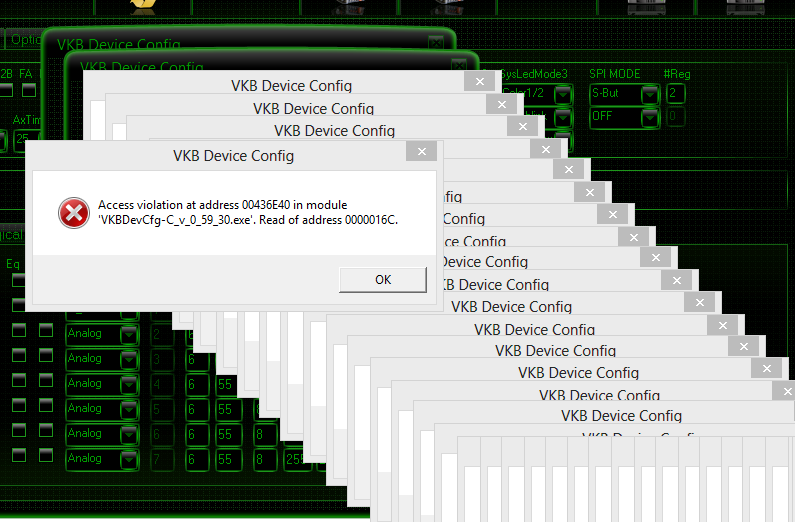Toggle the second checkbox in Analog row 4

click(46, 380)
